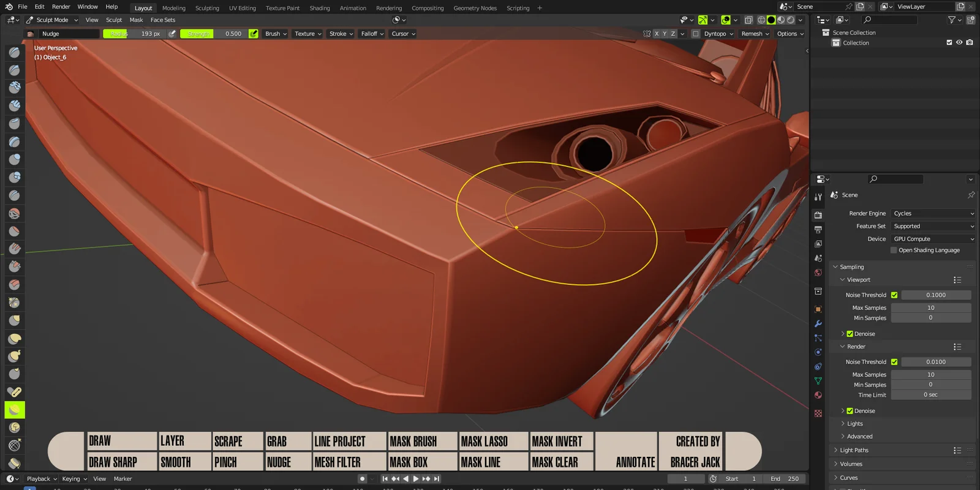Open the Remesh dropdown

(x=755, y=34)
